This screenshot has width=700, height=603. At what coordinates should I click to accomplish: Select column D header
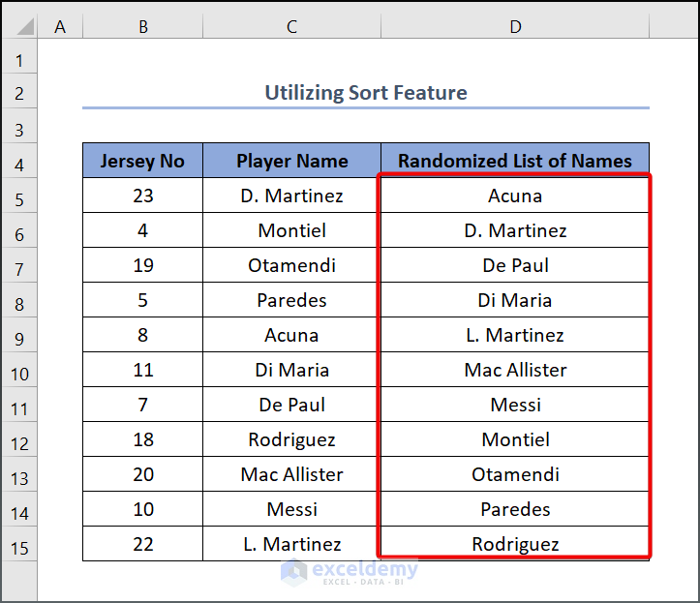[515, 27]
